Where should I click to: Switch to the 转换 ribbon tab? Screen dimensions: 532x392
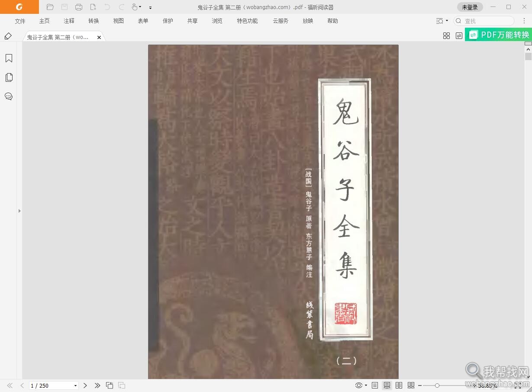pyautogui.click(x=94, y=21)
